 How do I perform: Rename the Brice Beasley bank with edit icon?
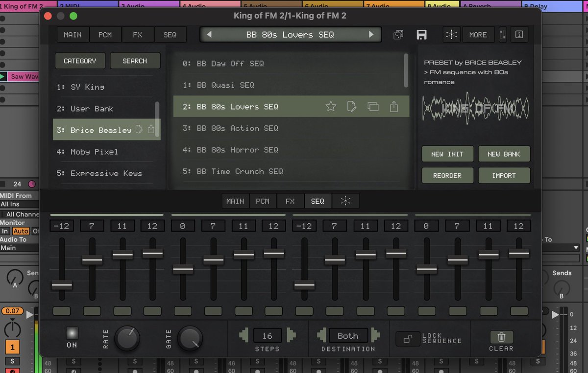pyautogui.click(x=139, y=129)
